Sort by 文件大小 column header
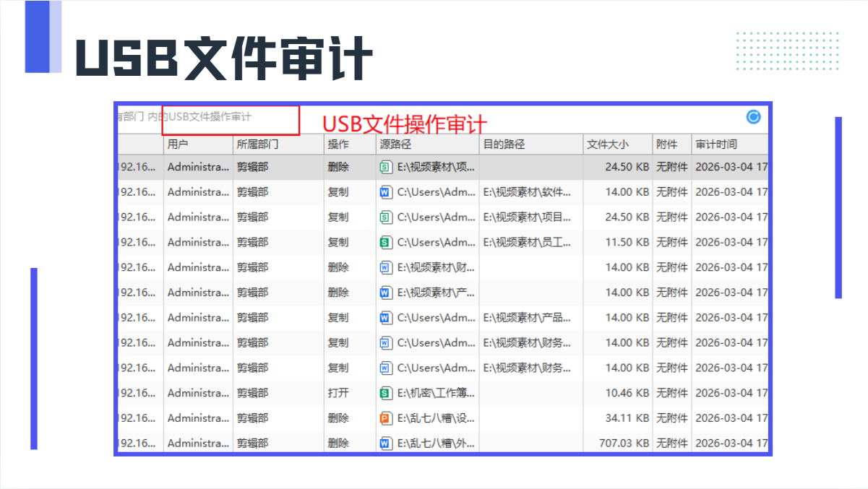868x489 pixels. (x=608, y=144)
